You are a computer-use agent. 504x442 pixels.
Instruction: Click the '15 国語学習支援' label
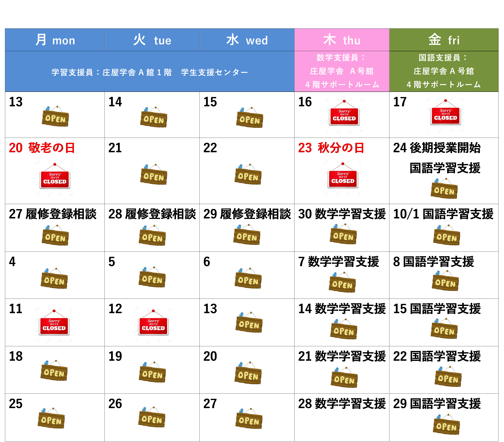(x=437, y=309)
